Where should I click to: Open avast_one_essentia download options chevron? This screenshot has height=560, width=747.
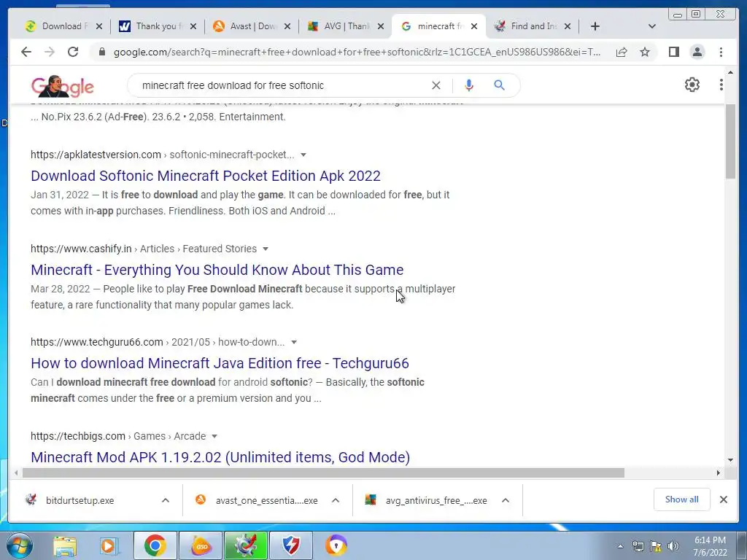pos(336,500)
